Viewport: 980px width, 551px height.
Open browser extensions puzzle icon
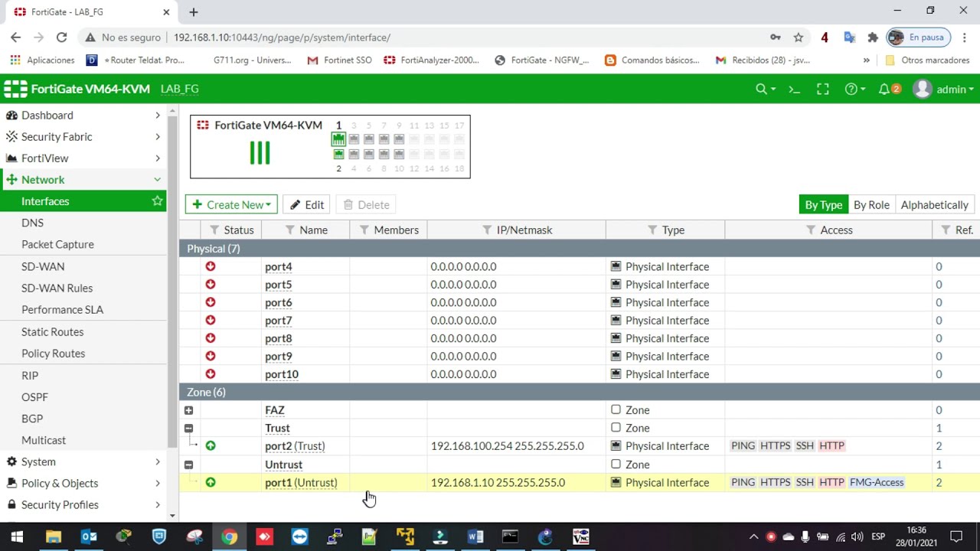(x=873, y=37)
